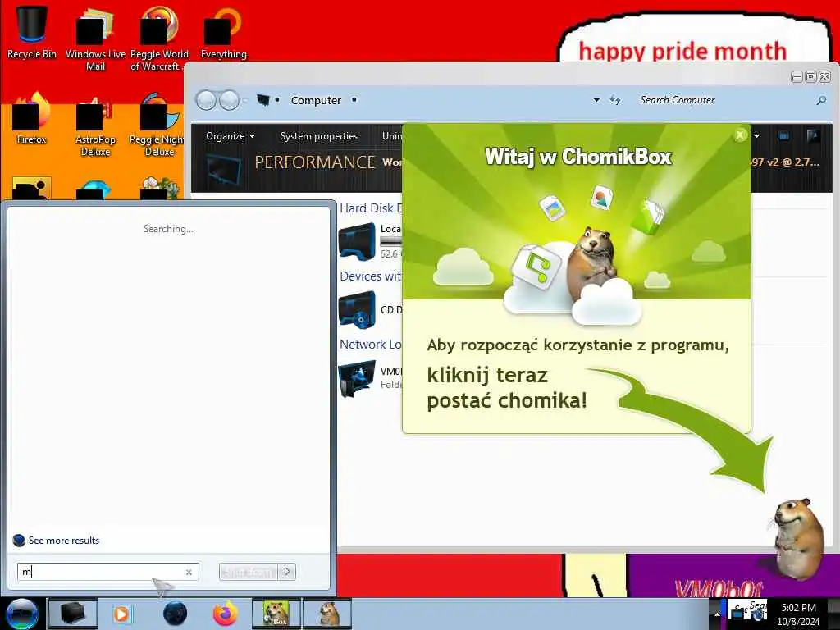This screenshot has height=630, width=840.
Task: Expand the view options dropdown arrow in toolbar
Action: pyautogui.click(x=756, y=136)
